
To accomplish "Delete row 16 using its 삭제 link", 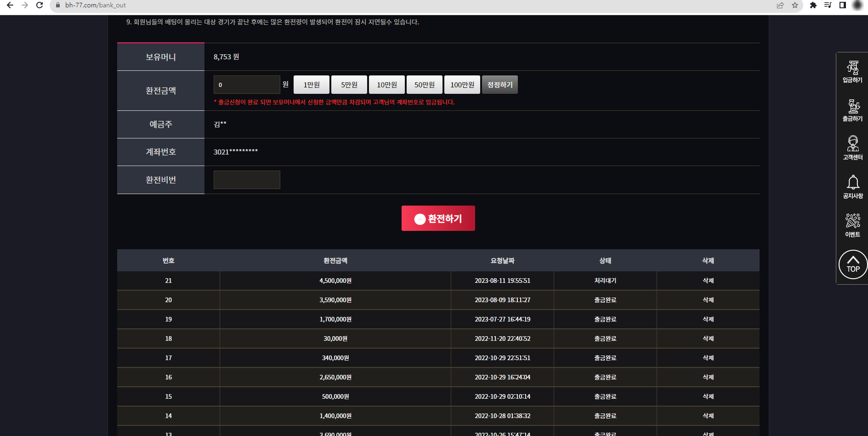I will (708, 377).
